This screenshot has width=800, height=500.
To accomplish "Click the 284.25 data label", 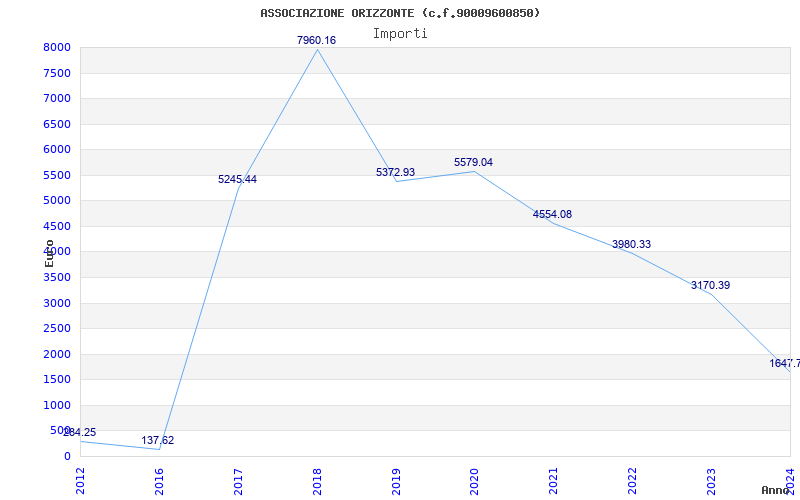I will click(x=80, y=433).
